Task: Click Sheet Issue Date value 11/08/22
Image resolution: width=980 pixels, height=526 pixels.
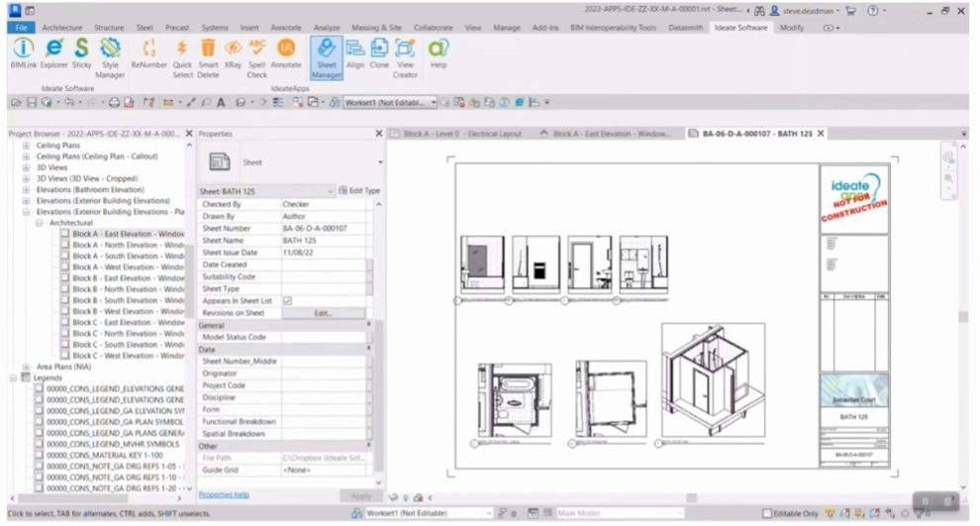Action: [323, 253]
